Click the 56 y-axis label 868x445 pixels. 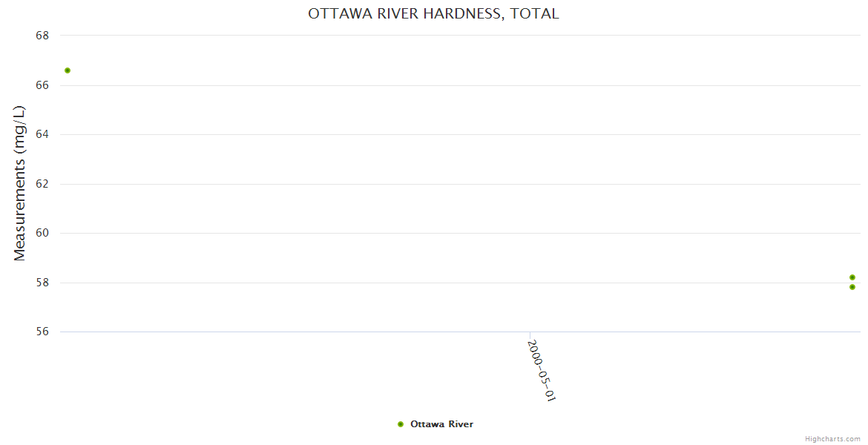(42, 332)
